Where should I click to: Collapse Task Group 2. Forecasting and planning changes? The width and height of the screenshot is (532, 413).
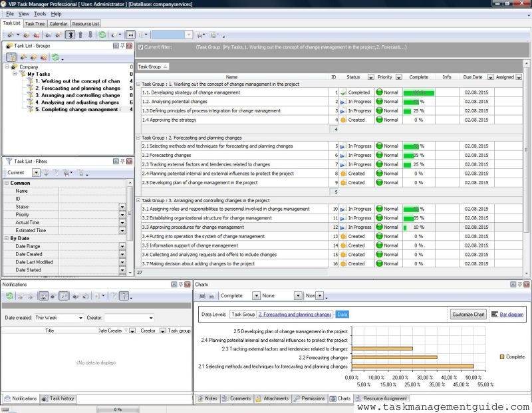pyautogui.click(x=138, y=138)
